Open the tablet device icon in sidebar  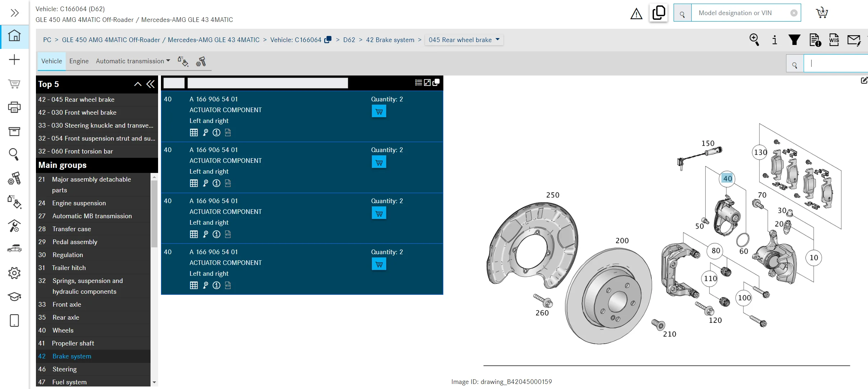(14, 320)
